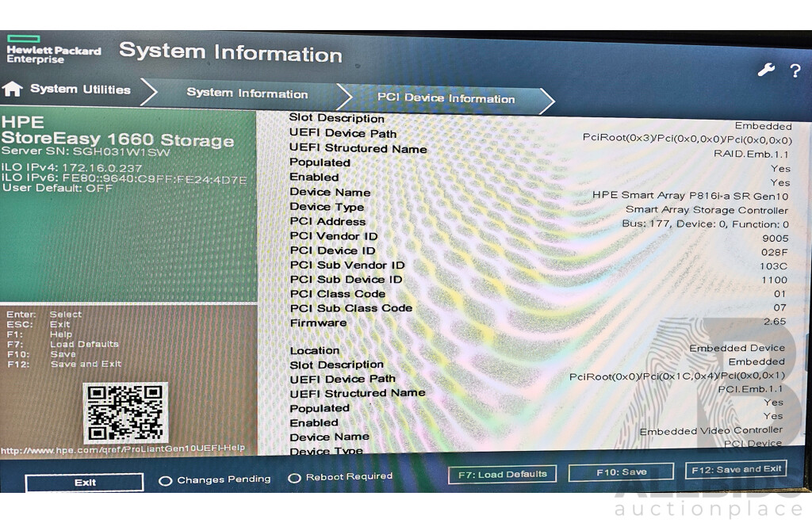812x523 pixels.
Task: Click the Embedded Video Controller device name
Action: click(711, 430)
